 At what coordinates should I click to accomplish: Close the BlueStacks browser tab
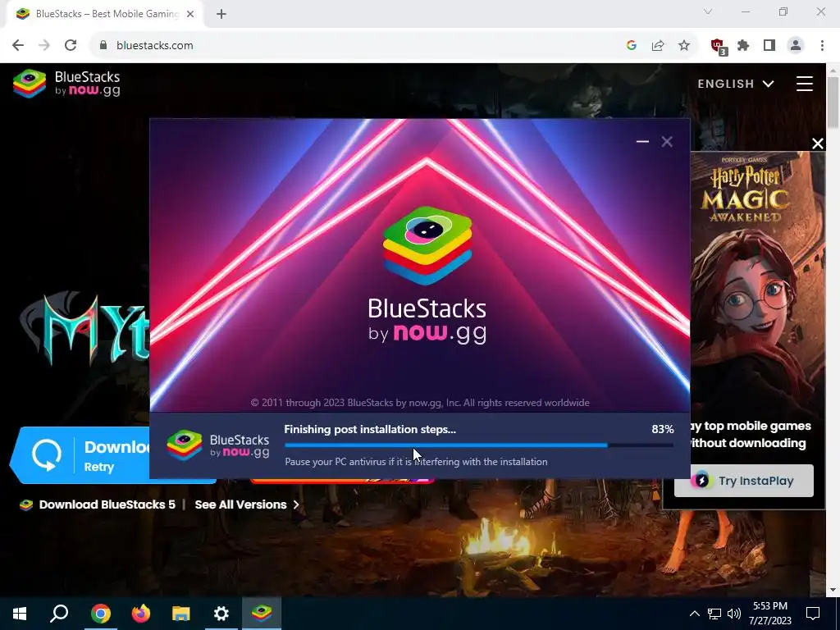(190, 14)
